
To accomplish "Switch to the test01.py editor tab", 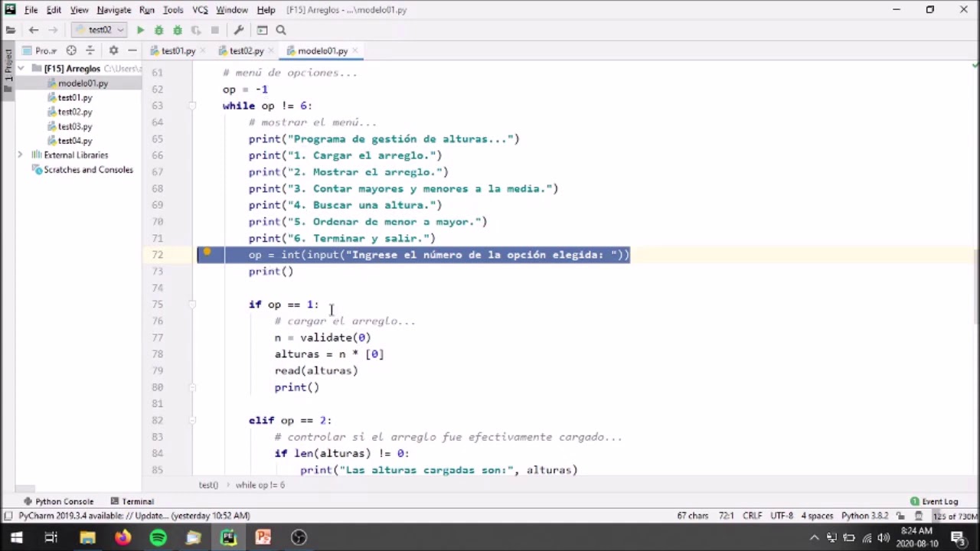I will point(178,51).
